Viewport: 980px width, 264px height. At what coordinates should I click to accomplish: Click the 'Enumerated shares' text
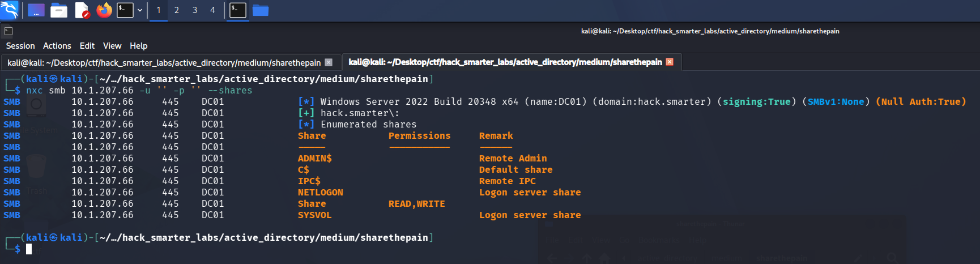point(369,125)
